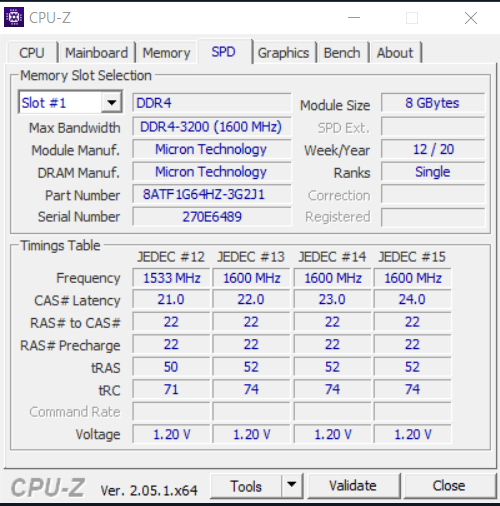Click the empty Registered field

pos(433,217)
